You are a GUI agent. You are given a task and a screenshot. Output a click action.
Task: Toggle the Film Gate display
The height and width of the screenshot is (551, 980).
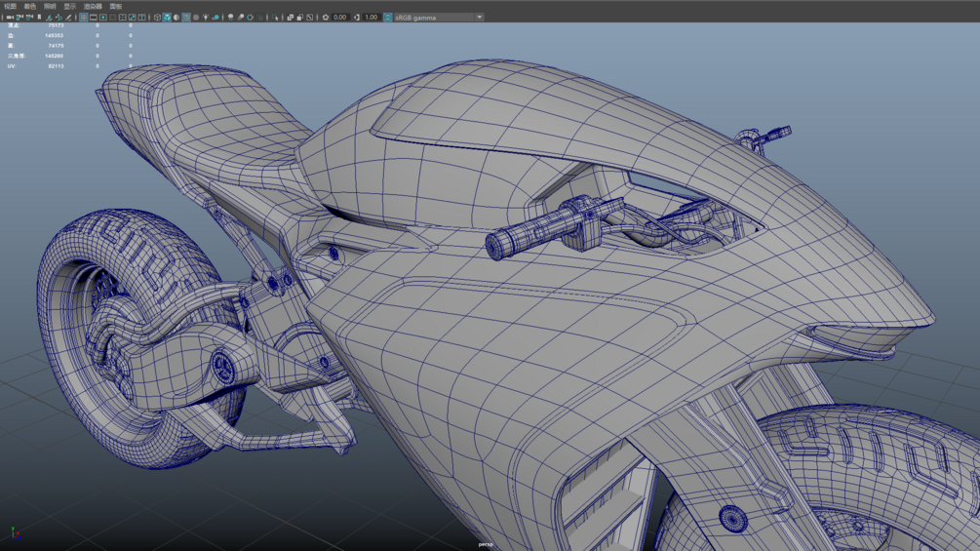(x=94, y=18)
